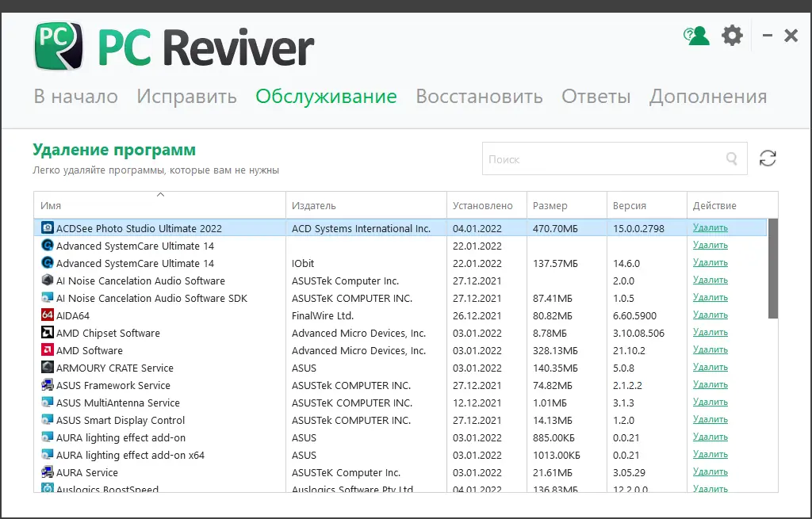812x519 pixels.
Task: Refresh the program list
Action: pyautogui.click(x=768, y=158)
